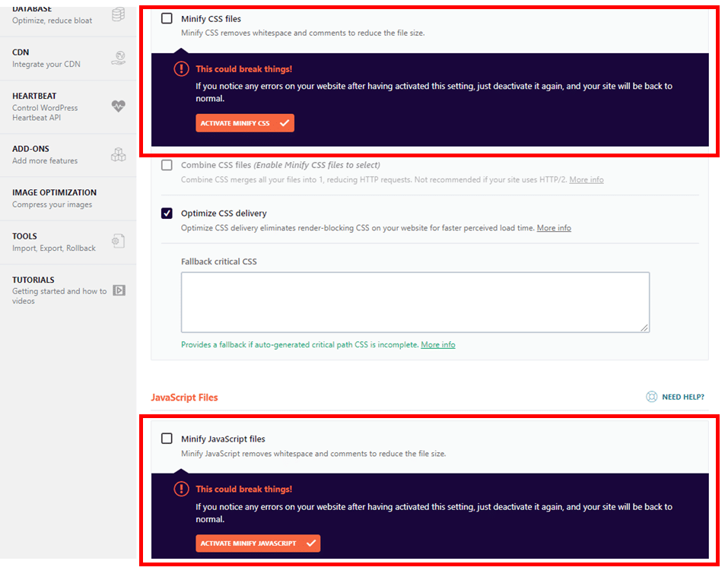Image resolution: width=728 pixels, height=580 pixels.
Task: Uncheck the Optimize CSS delivery checkbox
Action: (x=167, y=214)
